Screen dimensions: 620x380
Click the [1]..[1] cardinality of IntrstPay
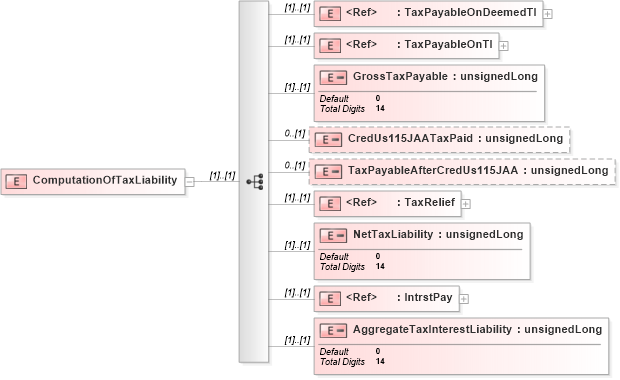297,293
